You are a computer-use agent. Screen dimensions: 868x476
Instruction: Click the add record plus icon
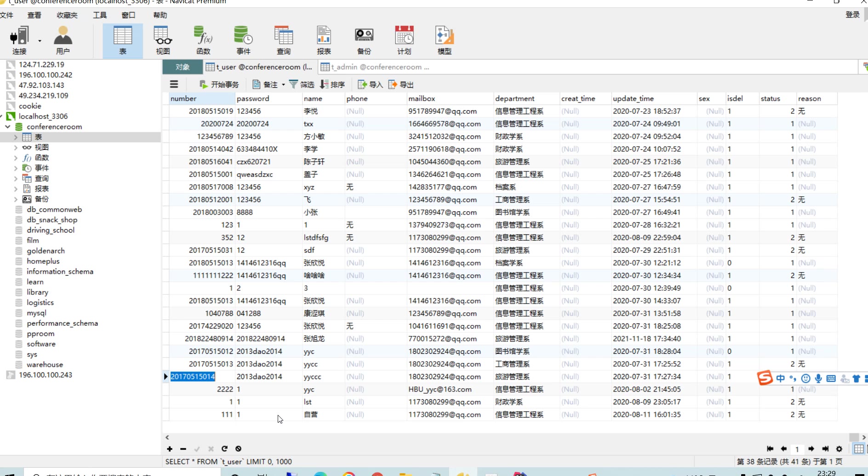point(170,449)
